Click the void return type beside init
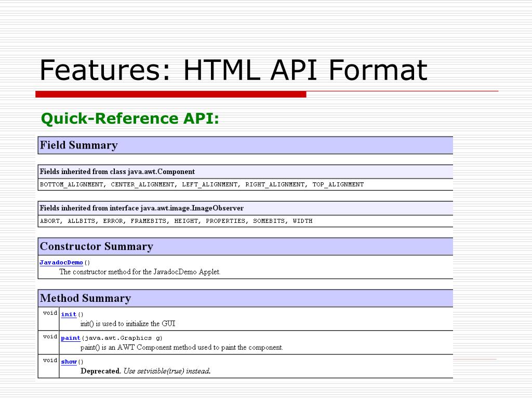Viewport: 532px width, 399px height. coord(49,313)
